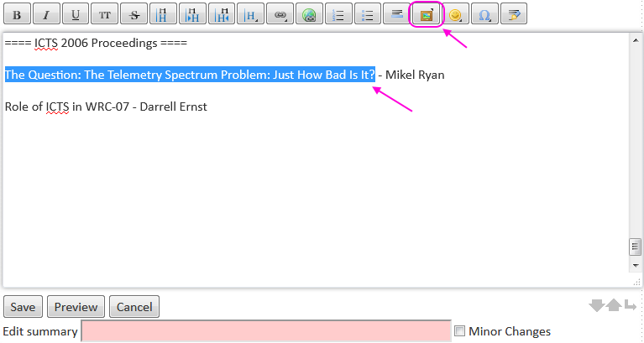Insert a horizontal rule
The width and height of the screenshot is (644, 343).
pos(397,15)
